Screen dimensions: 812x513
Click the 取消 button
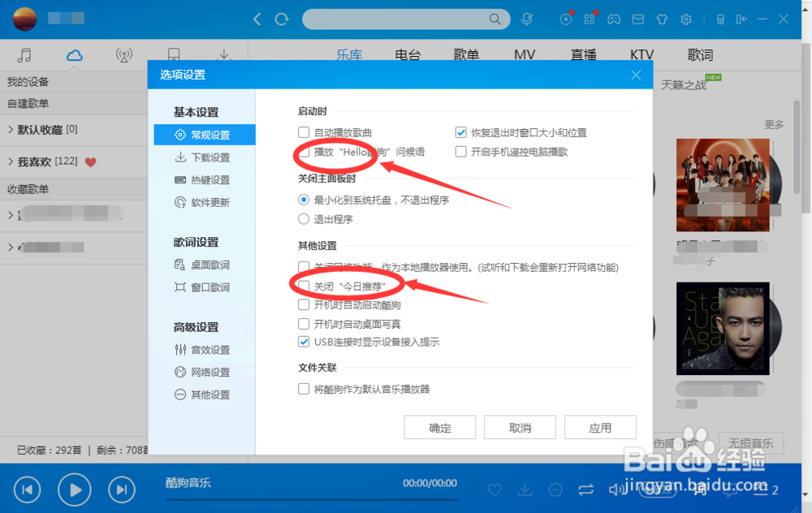click(x=520, y=428)
